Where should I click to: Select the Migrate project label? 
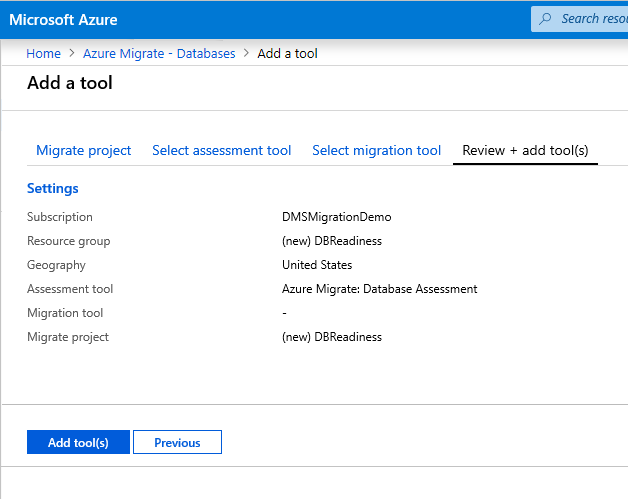pos(68,337)
